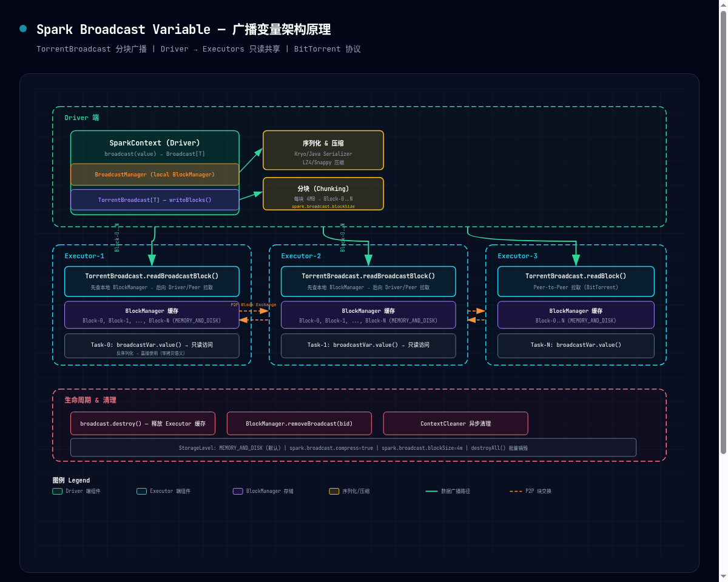Select Executor-1's BlockManager 缓存 box
The height and width of the screenshot is (582, 728).
point(152,315)
